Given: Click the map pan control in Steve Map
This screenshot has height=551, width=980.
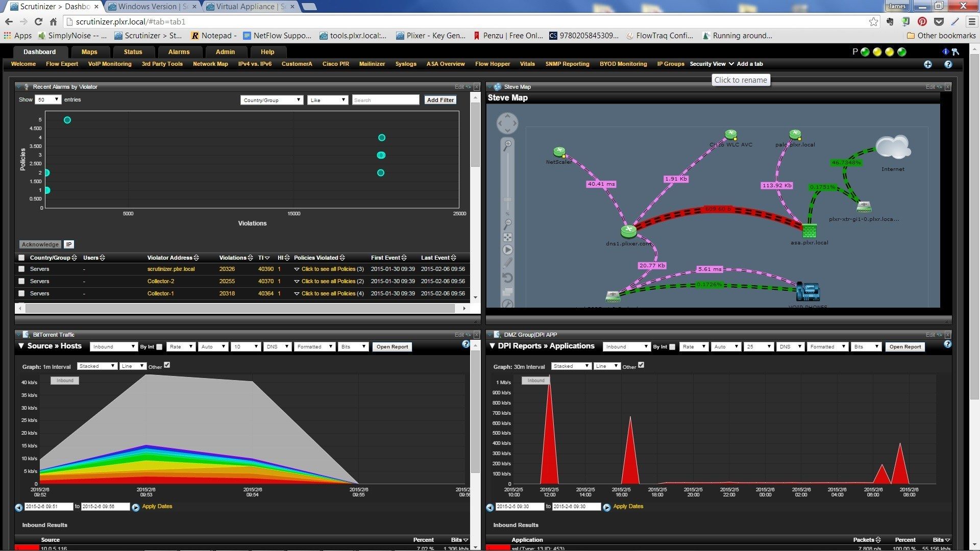Looking at the screenshot, I should (507, 123).
